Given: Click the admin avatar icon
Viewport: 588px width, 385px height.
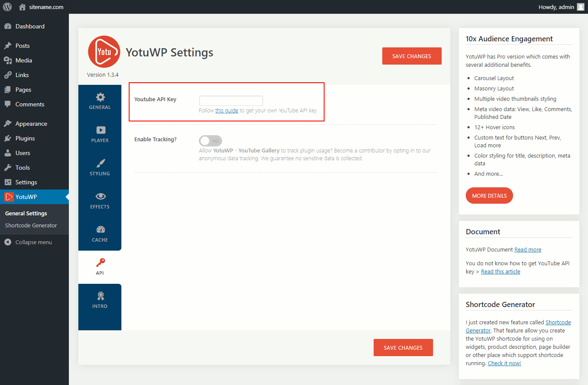Looking at the screenshot, I should pos(580,7).
